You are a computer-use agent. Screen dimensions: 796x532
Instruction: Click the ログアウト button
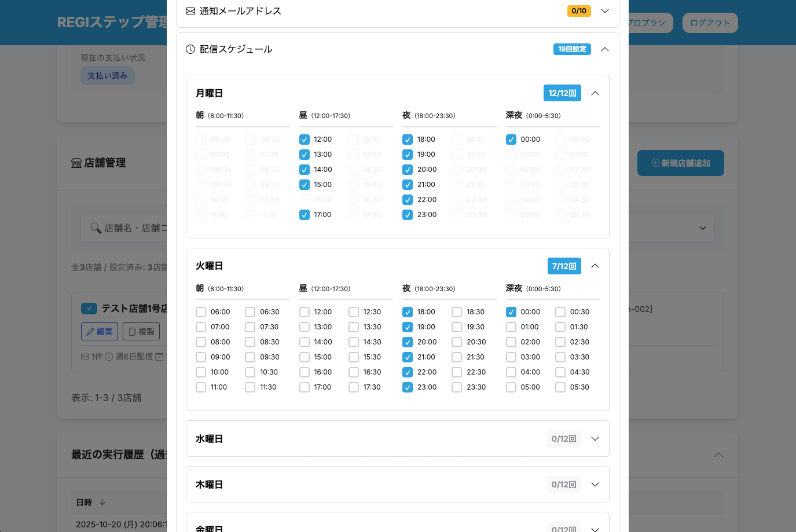(710, 23)
